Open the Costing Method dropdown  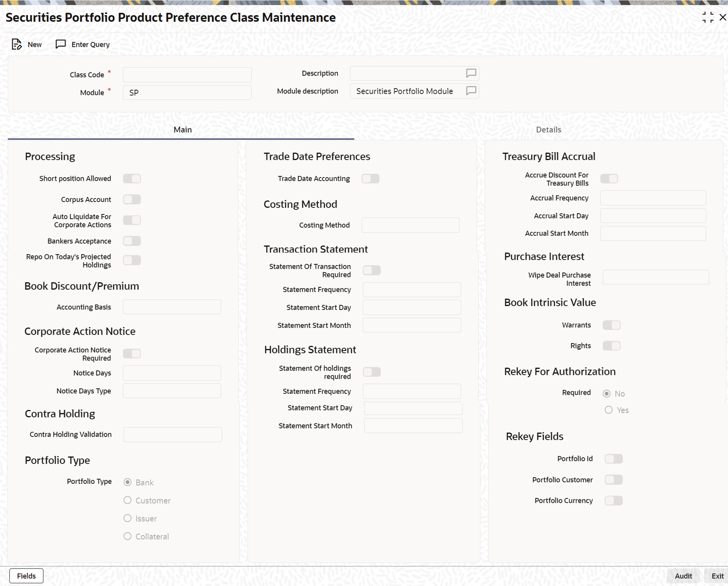pyautogui.click(x=410, y=225)
